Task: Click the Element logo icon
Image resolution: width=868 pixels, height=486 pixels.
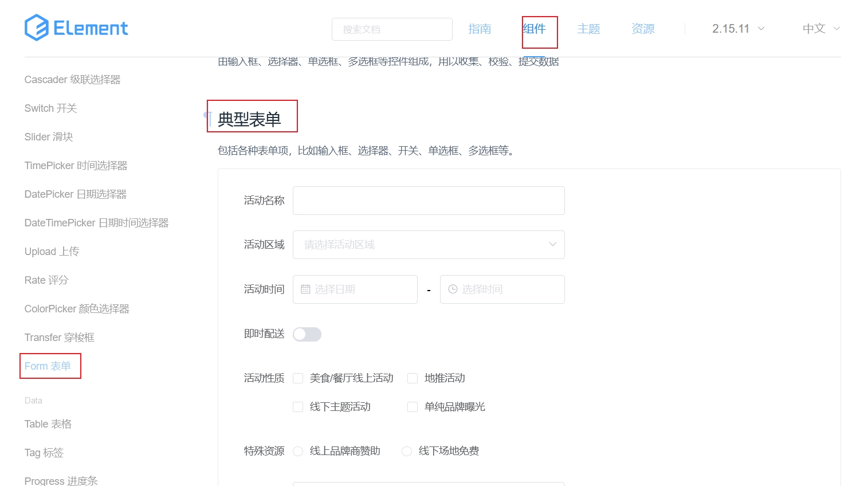Action: tap(37, 28)
